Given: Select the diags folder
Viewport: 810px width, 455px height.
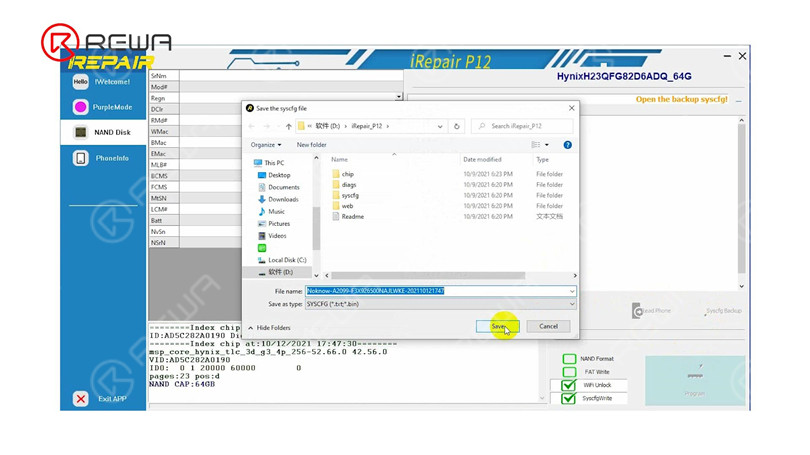Looking at the screenshot, I should [x=344, y=184].
